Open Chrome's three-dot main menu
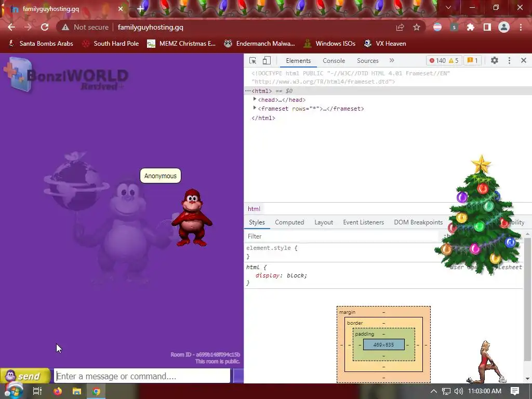This screenshot has width=532, height=399. [x=521, y=27]
